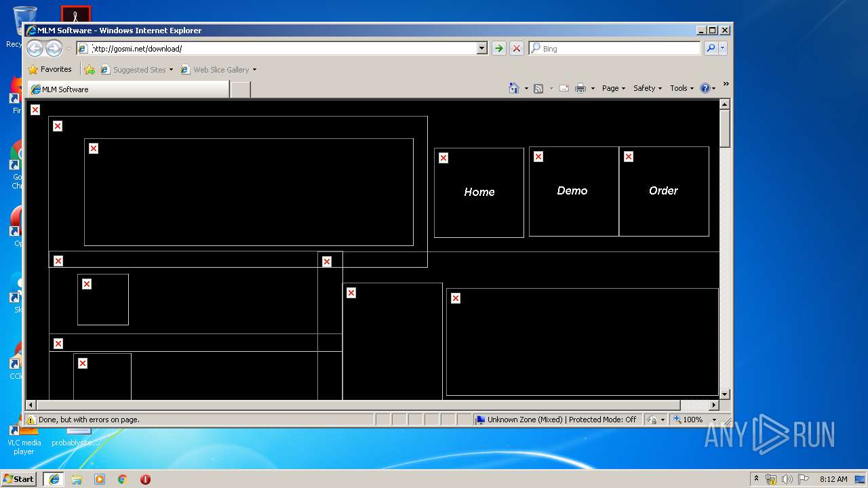Select the MLM Software tab
This screenshot has height=488, width=868.
[x=128, y=89]
